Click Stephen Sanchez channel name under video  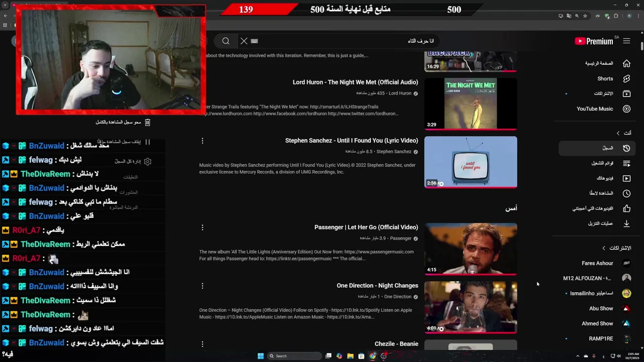[394, 152]
